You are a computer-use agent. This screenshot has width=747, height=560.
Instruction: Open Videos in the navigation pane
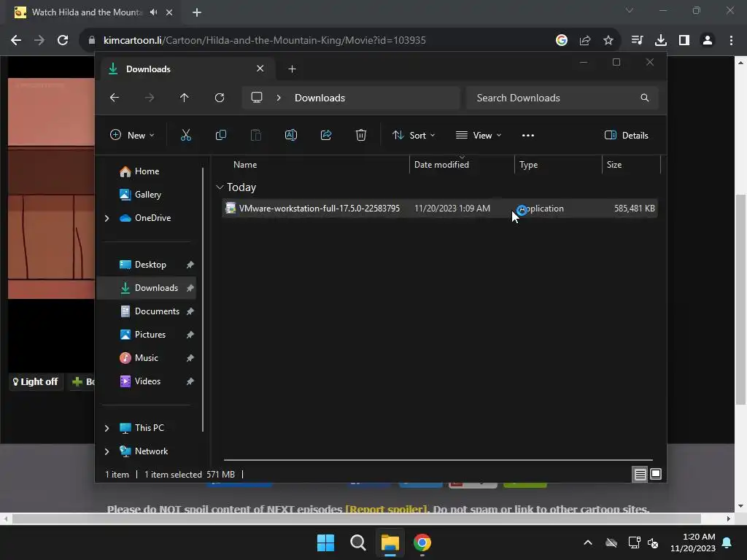click(147, 381)
